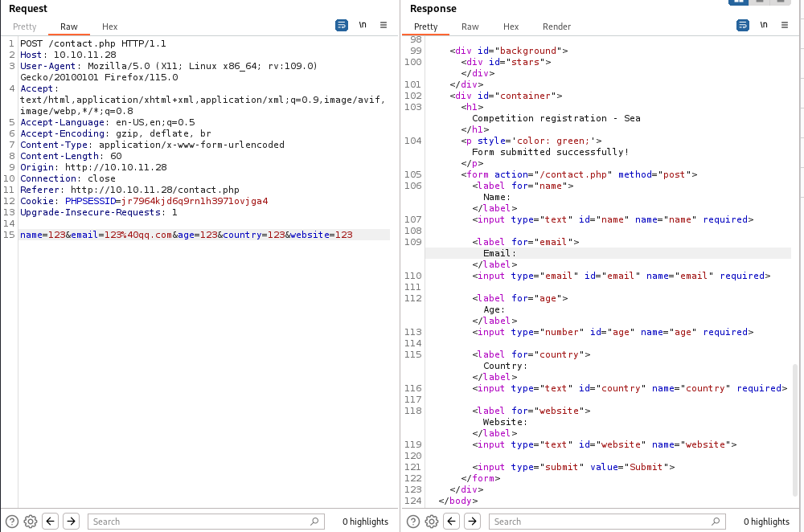Click the Accept-Language header line

[107, 122]
